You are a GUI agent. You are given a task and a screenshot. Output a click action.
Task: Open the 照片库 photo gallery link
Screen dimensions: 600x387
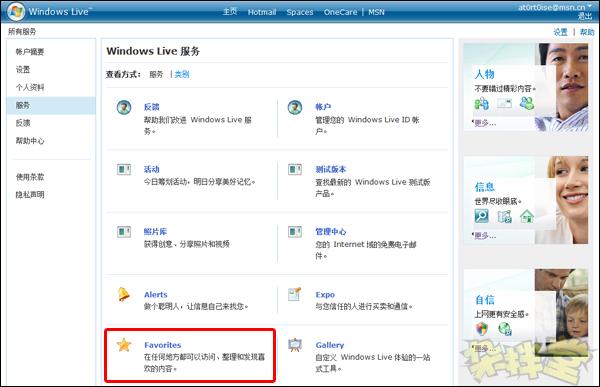coord(155,232)
